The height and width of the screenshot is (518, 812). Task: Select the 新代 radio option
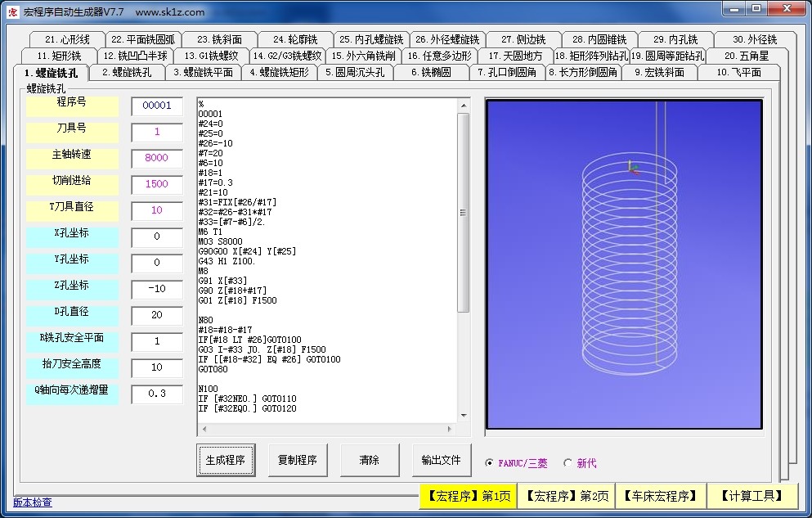point(568,463)
